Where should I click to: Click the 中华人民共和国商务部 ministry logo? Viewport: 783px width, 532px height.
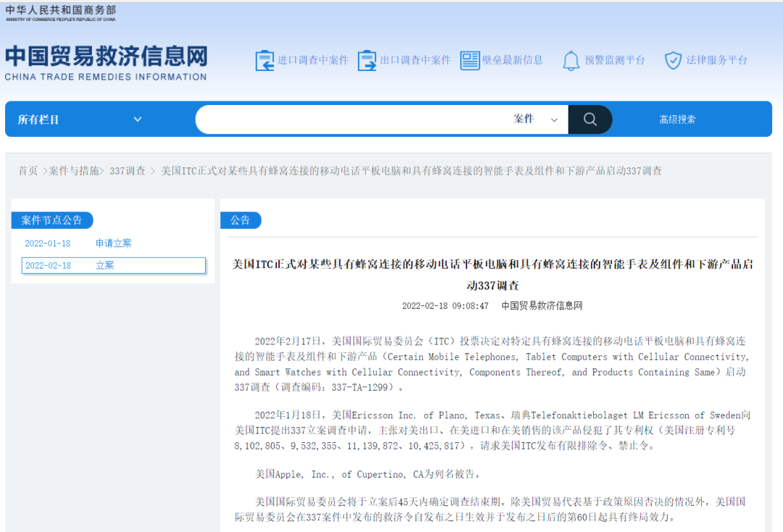click(x=60, y=13)
